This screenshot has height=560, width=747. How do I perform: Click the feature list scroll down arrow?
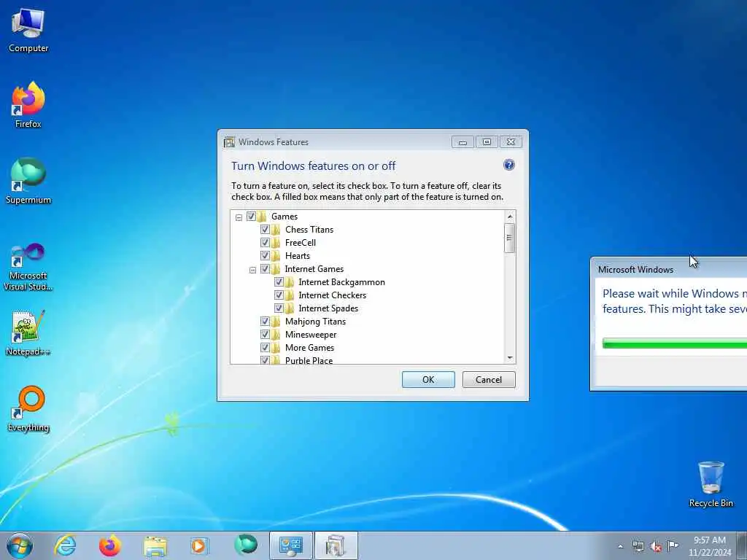[x=510, y=357]
